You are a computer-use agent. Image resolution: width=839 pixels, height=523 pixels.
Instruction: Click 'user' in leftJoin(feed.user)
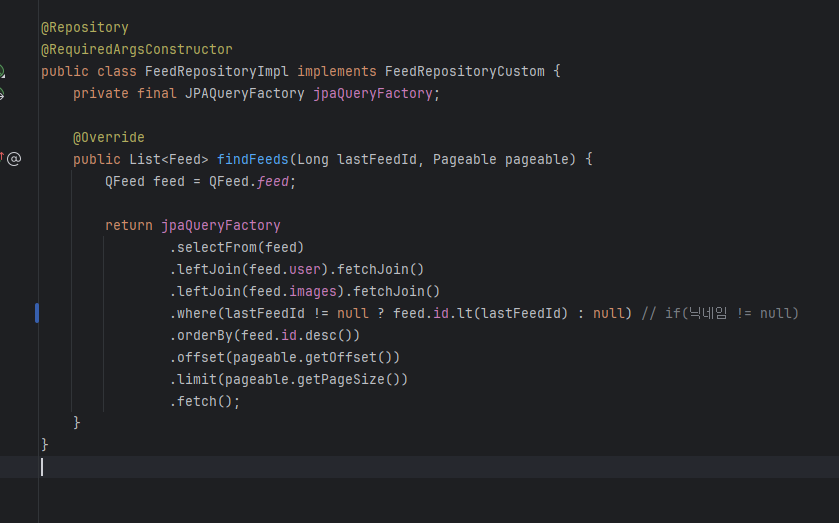tap(304, 269)
